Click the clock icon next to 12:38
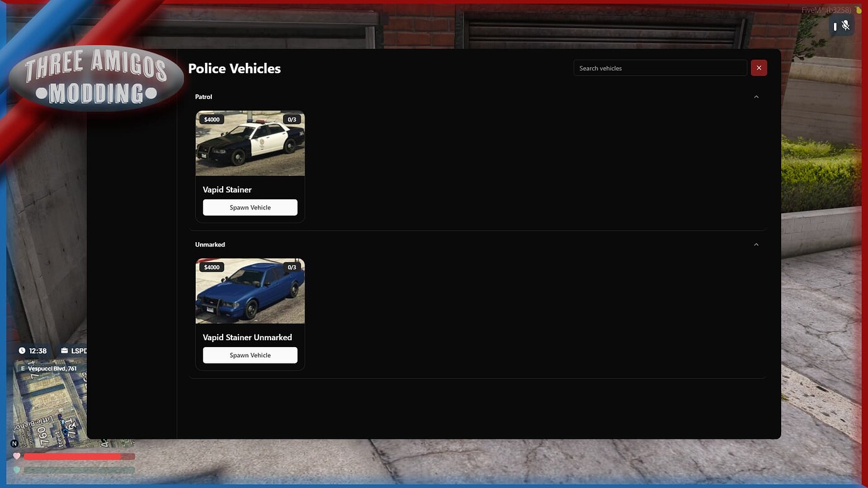The image size is (868, 488). click(x=21, y=351)
